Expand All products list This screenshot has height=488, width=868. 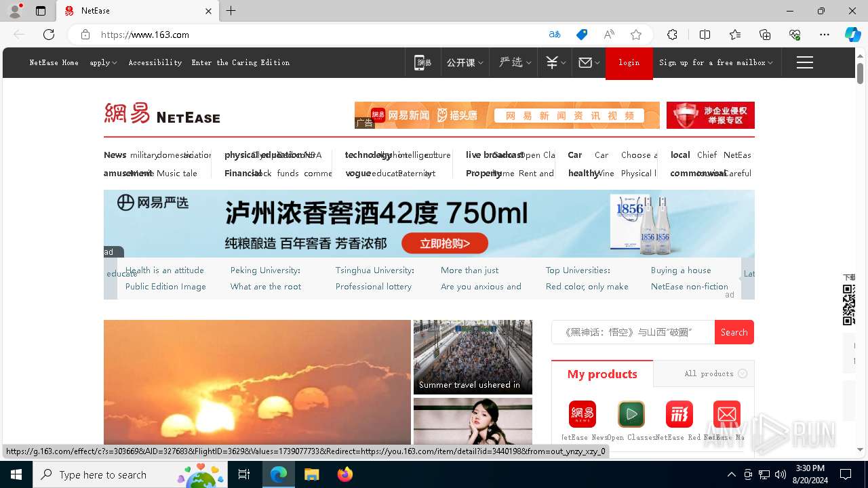pyautogui.click(x=715, y=373)
